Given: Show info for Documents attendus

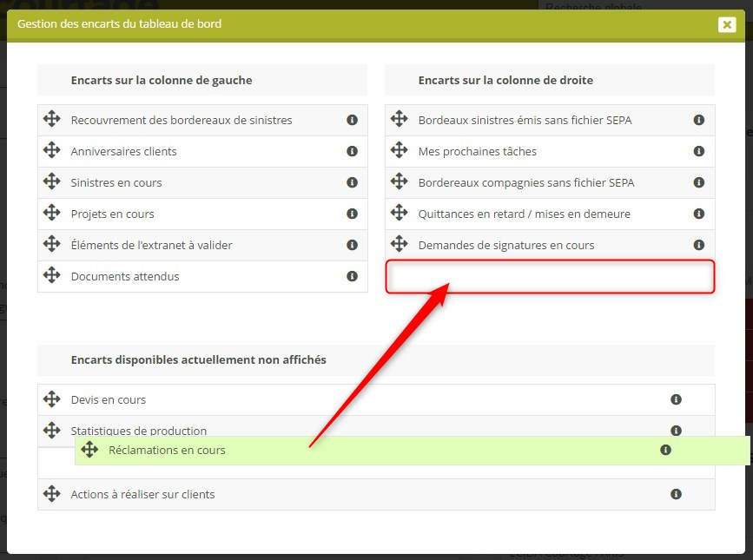Looking at the screenshot, I should click(352, 276).
